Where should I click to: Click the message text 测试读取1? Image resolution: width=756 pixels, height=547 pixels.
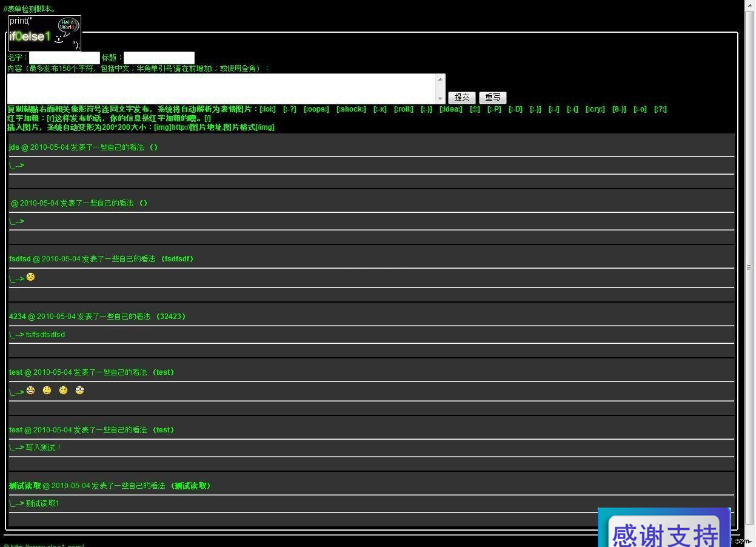point(42,503)
